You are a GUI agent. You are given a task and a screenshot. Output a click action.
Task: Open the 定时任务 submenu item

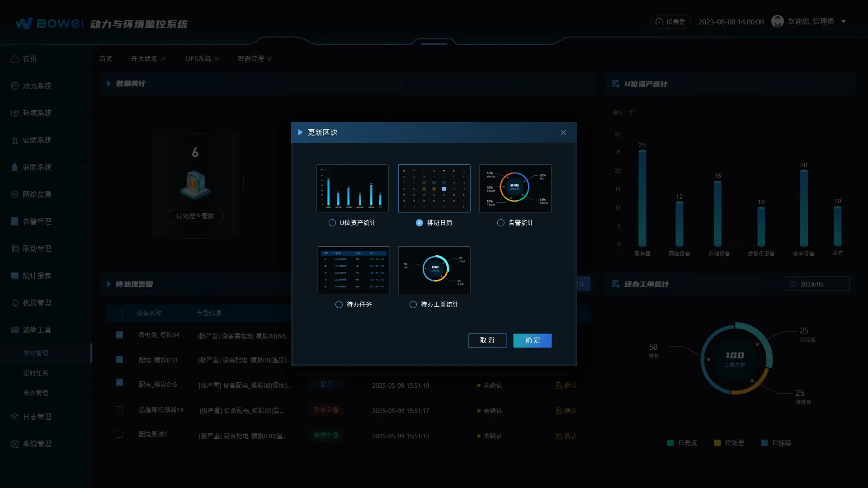pyautogui.click(x=36, y=373)
